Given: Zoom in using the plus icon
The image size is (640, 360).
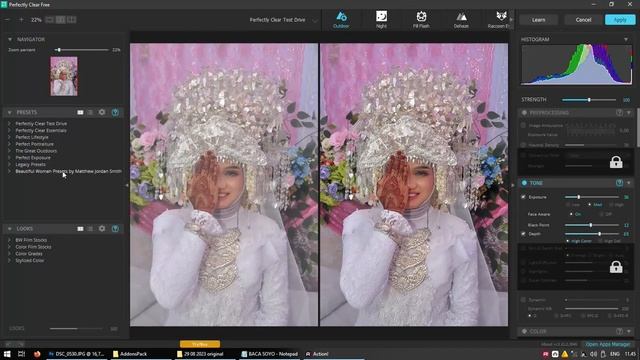Looking at the screenshot, I should click(x=21, y=20).
